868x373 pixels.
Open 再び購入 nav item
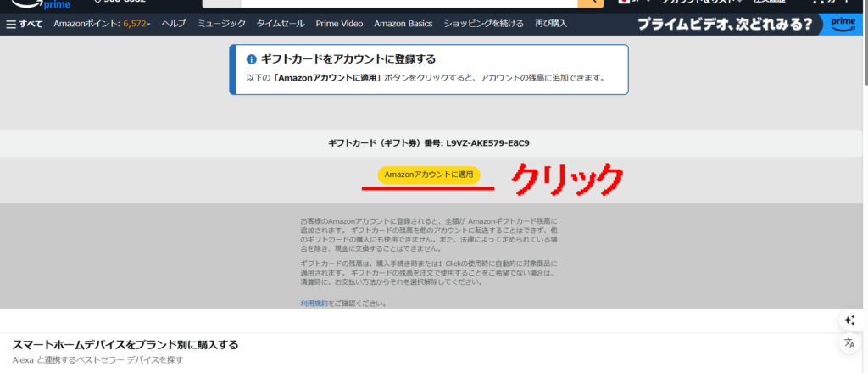point(551,24)
